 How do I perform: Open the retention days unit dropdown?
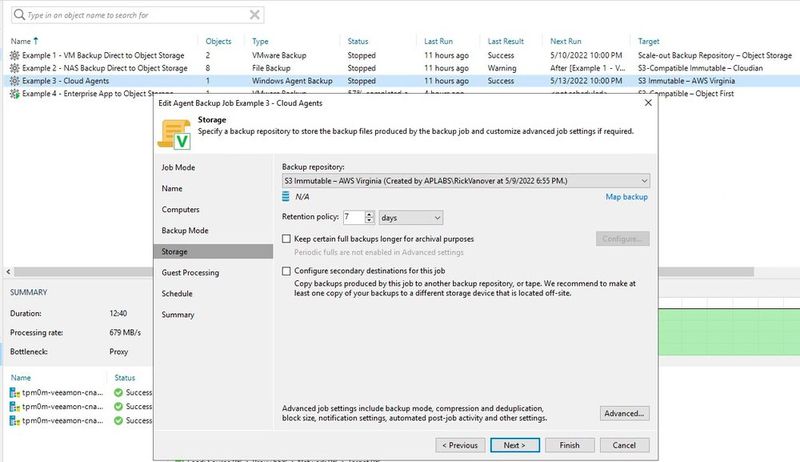437,218
